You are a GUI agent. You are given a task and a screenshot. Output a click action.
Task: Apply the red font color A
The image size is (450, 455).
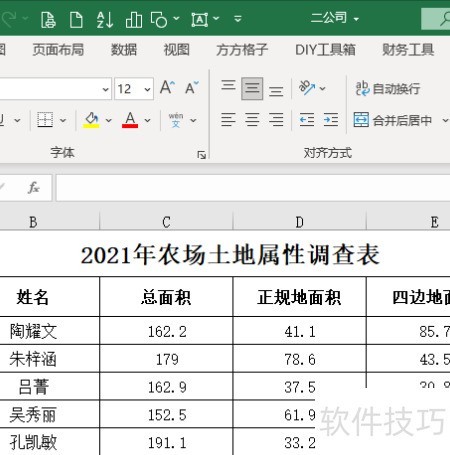point(130,120)
